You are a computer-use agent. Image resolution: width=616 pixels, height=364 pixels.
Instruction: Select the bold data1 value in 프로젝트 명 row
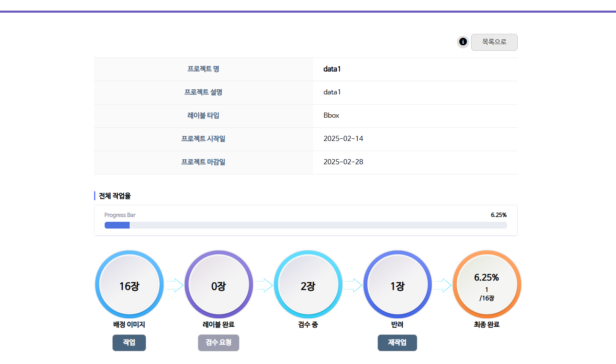(332, 69)
